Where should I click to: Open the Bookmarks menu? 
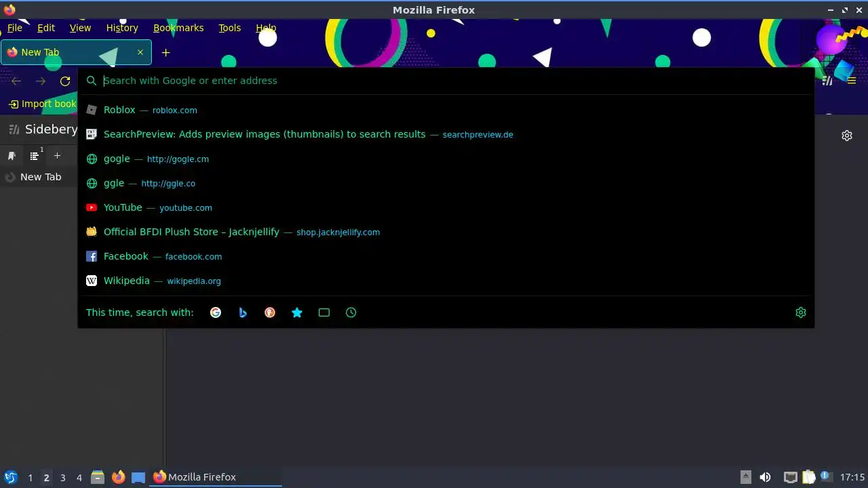(x=178, y=28)
